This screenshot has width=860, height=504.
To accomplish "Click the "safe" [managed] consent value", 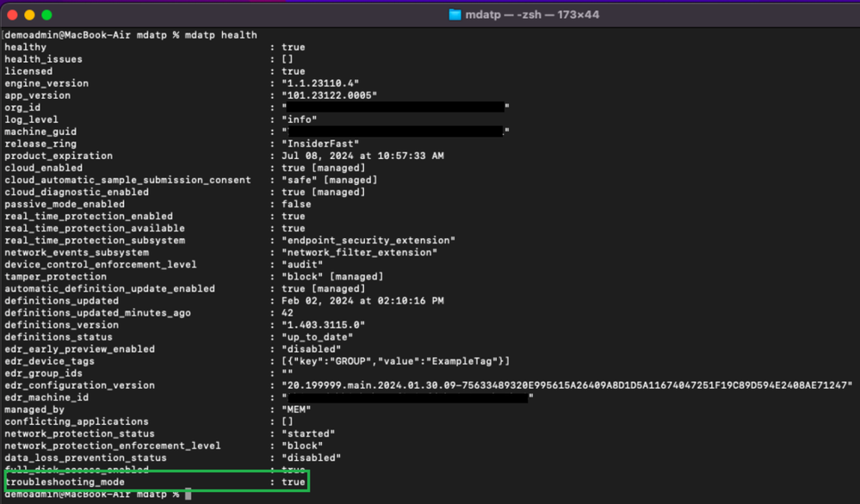I will pos(329,180).
